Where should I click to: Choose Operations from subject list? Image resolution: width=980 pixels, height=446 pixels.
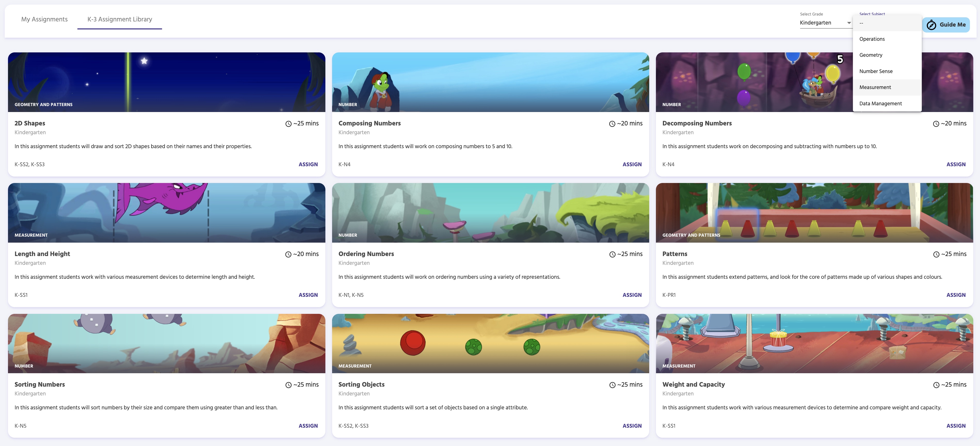[x=872, y=39]
